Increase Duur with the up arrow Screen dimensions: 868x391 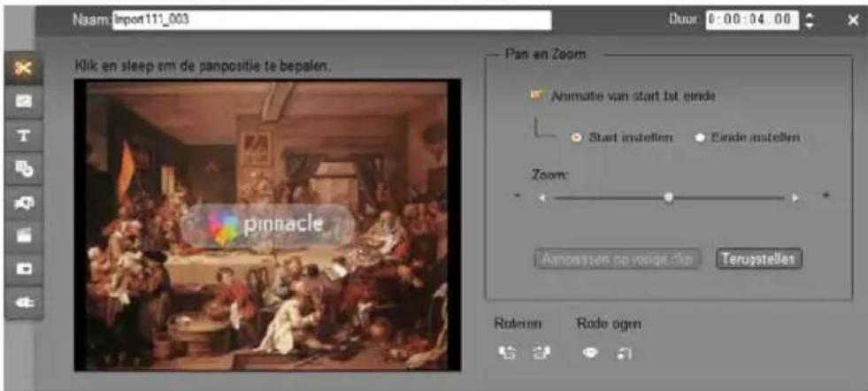810,16
